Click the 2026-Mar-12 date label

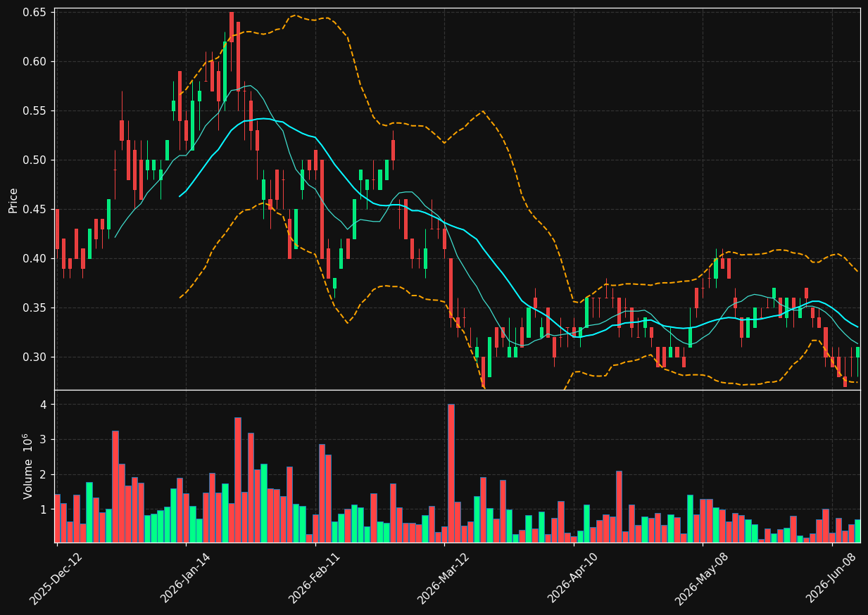point(443,578)
